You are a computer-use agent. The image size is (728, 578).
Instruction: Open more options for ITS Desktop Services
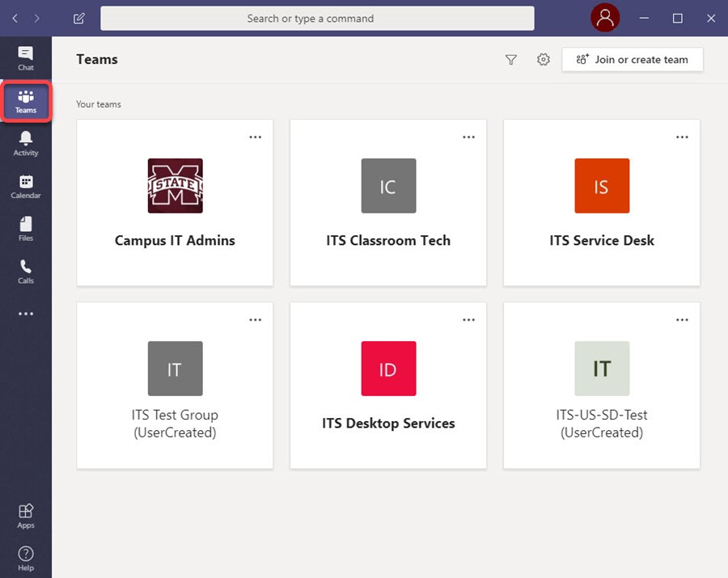click(469, 319)
